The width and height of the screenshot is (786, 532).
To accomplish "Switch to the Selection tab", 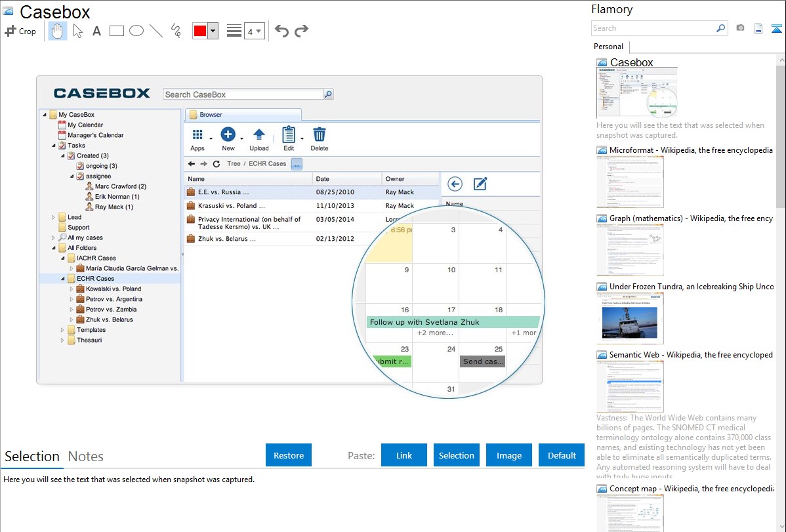I will [32, 457].
